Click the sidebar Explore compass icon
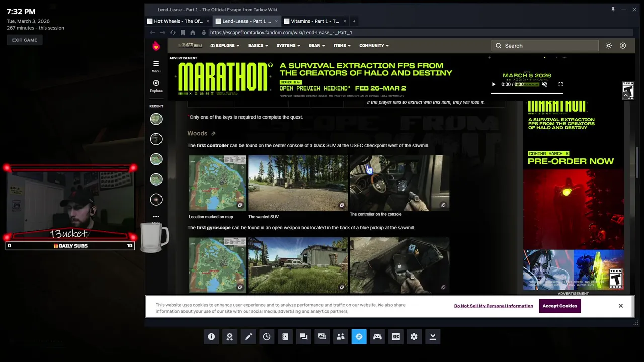 [156, 85]
